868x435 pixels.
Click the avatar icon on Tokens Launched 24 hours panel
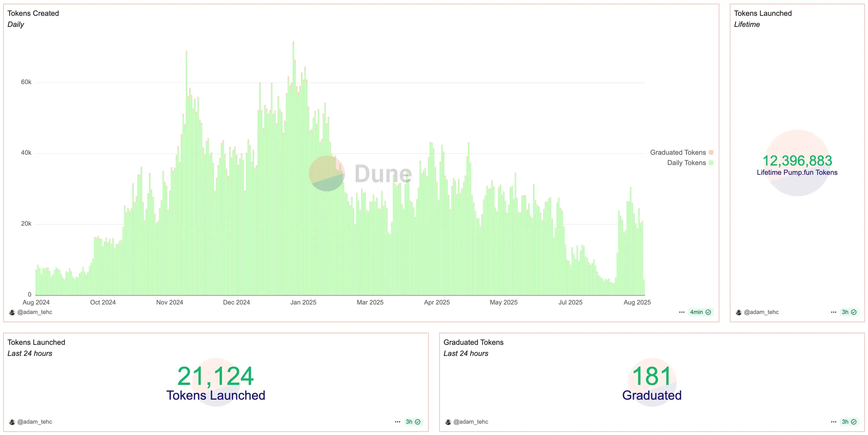click(12, 422)
